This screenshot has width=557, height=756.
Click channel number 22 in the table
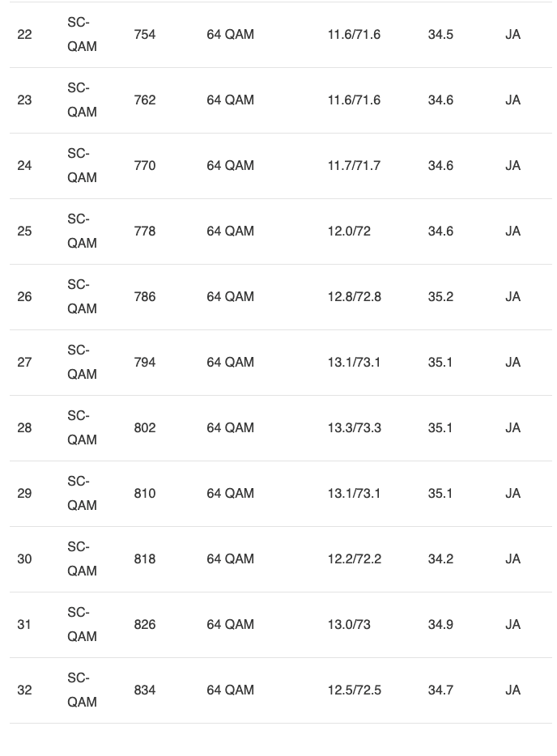24,35
